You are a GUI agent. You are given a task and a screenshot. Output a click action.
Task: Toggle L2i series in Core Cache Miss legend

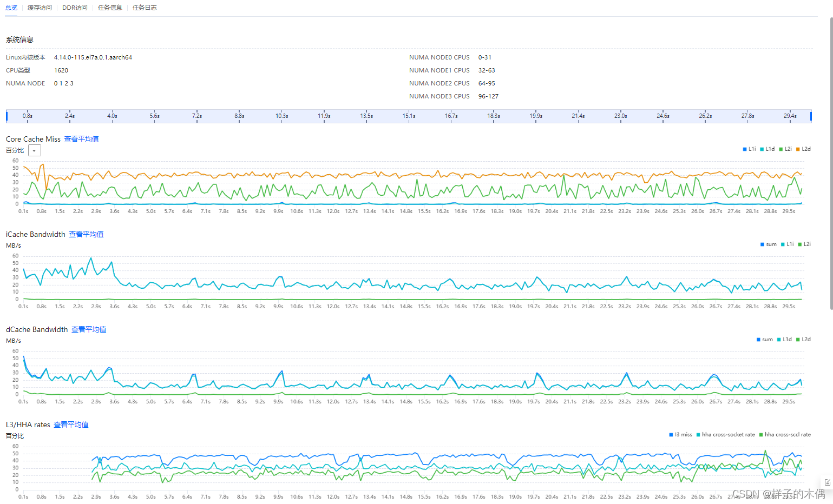click(785, 149)
